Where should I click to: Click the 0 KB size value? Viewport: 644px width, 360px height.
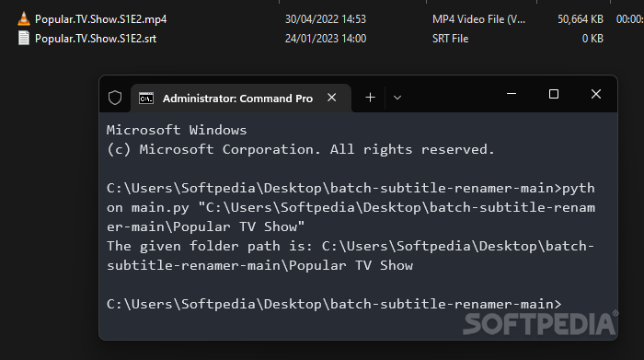(592, 39)
